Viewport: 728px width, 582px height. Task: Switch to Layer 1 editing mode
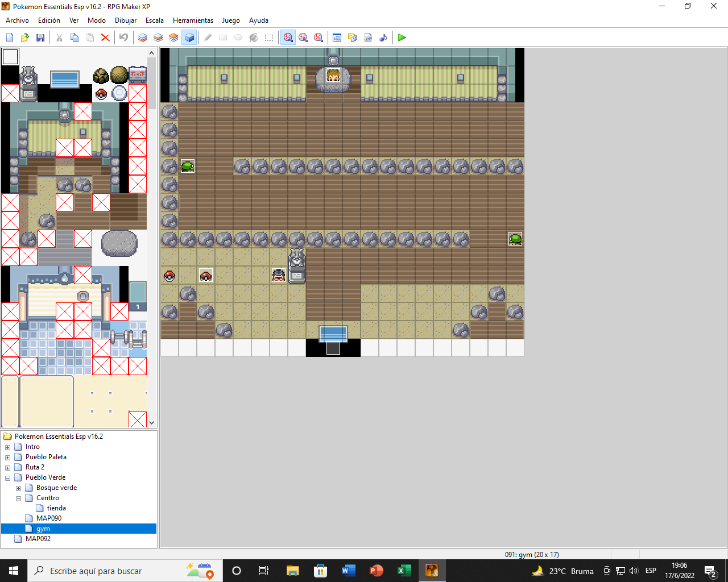pos(143,38)
